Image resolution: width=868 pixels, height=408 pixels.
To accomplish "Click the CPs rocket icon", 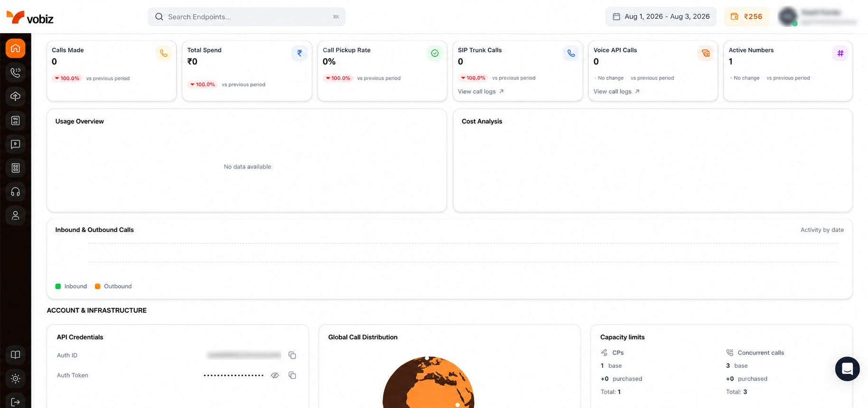I will pyautogui.click(x=604, y=352).
